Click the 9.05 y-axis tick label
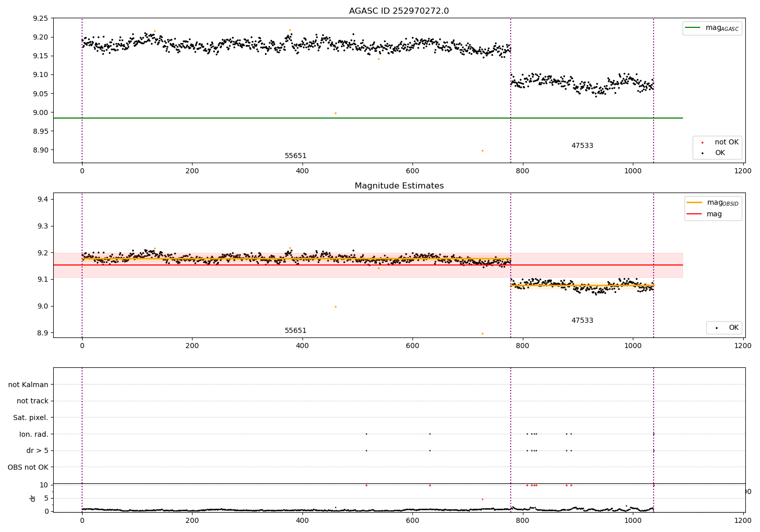 [40, 94]
